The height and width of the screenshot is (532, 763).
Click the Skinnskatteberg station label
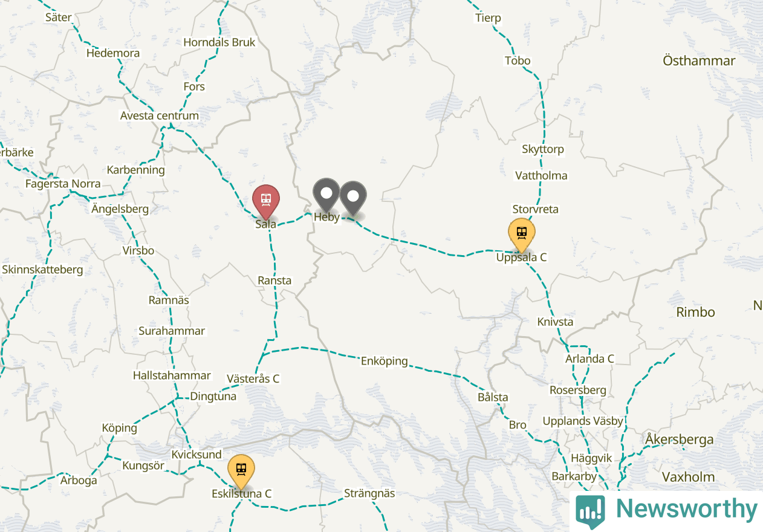(43, 270)
